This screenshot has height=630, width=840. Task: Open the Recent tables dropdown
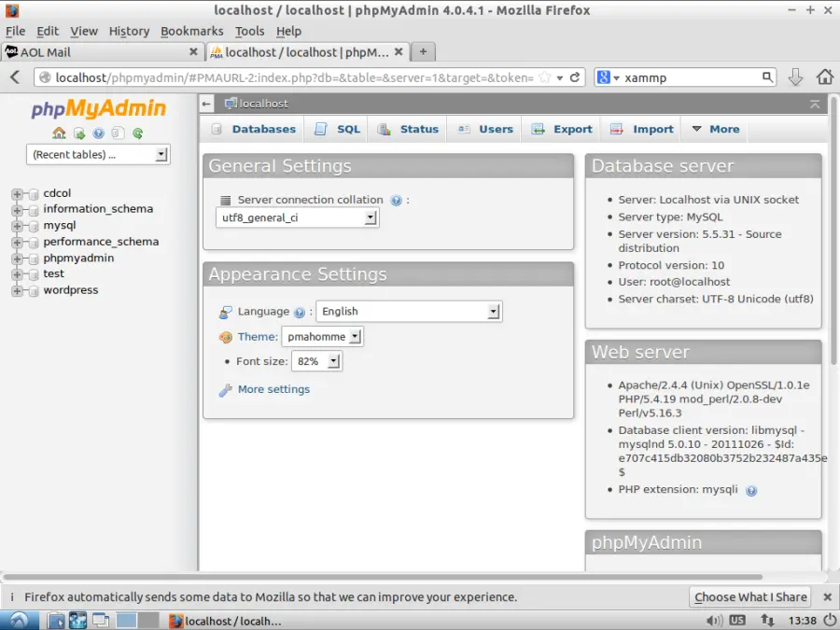pos(98,154)
